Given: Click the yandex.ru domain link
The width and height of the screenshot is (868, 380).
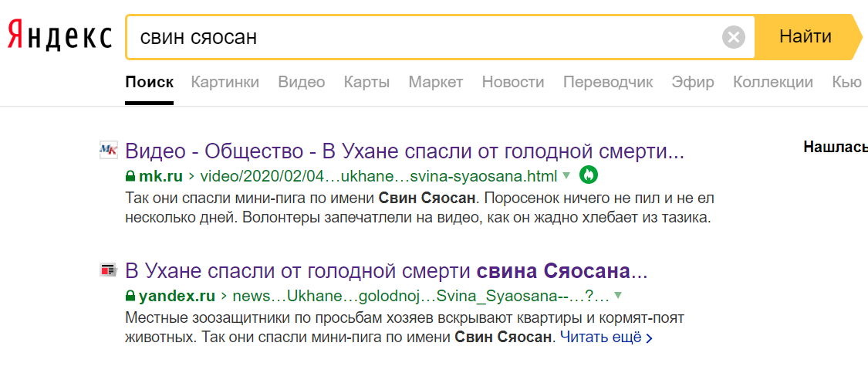Looking at the screenshot, I should [177, 297].
